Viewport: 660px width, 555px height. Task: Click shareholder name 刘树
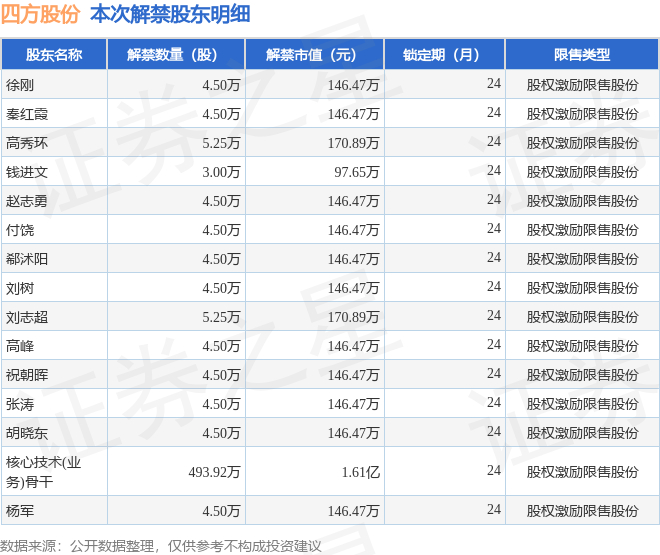click(20, 288)
